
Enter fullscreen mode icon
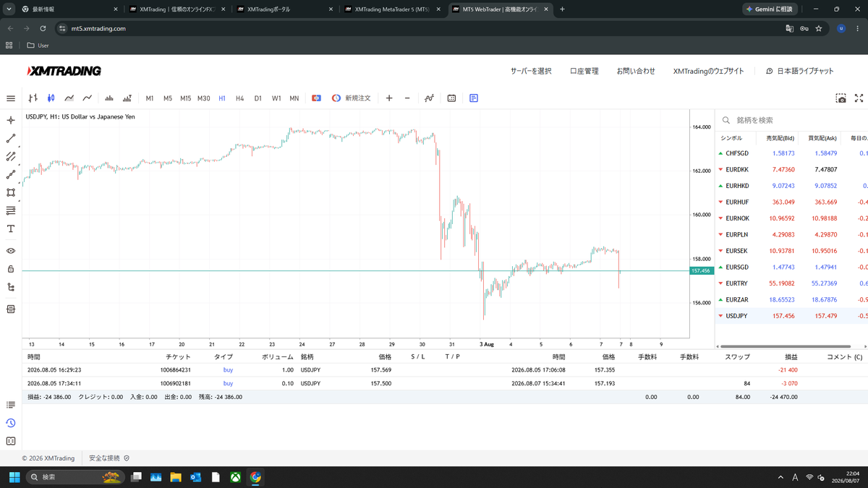pos(859,98)
